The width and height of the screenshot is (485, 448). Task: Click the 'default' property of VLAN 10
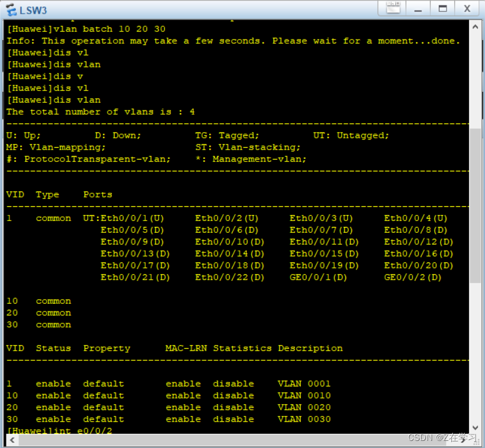click(x=103, y=395)
